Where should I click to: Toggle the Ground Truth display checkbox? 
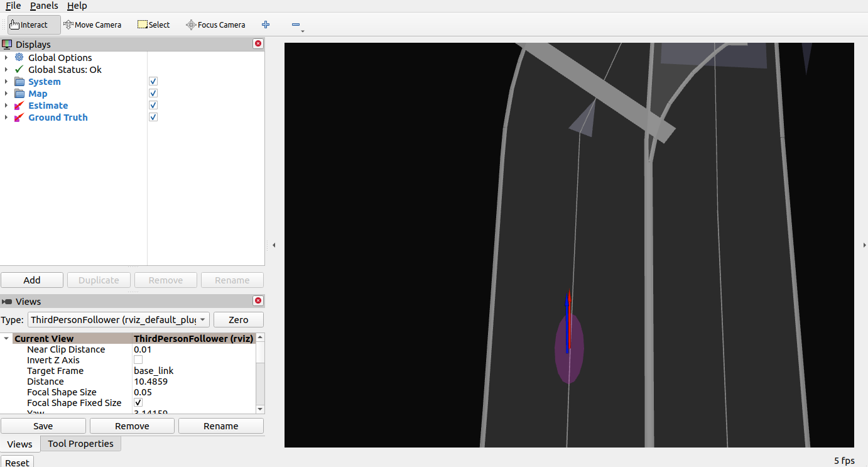[x=153, y=118]
